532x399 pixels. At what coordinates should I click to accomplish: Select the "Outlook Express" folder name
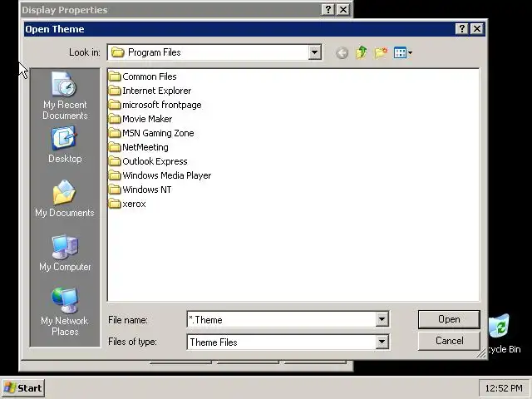point(155,161)
